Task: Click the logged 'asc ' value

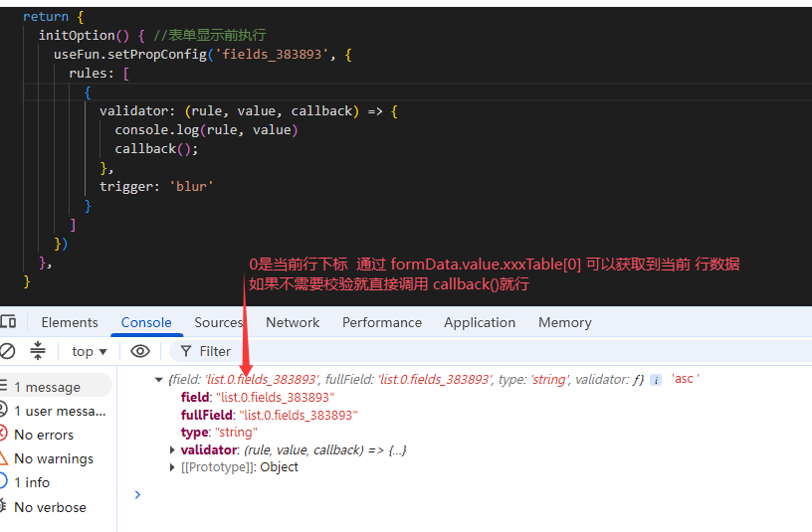Action: (685, 379)
